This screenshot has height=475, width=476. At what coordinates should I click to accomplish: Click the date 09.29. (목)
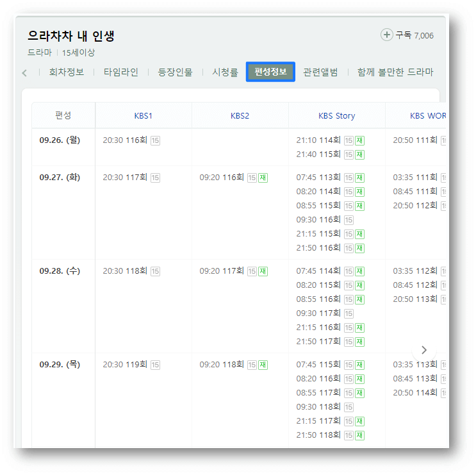[x=60, y=364]
